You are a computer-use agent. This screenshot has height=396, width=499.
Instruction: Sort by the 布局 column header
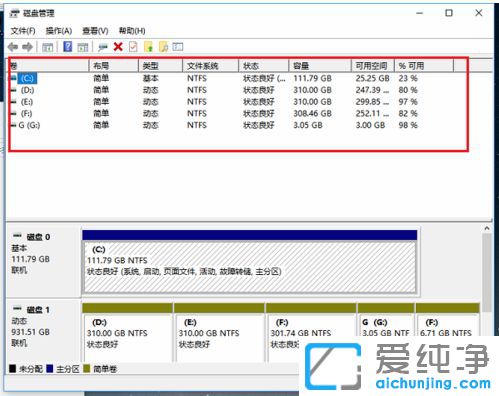tap(114, 66)
